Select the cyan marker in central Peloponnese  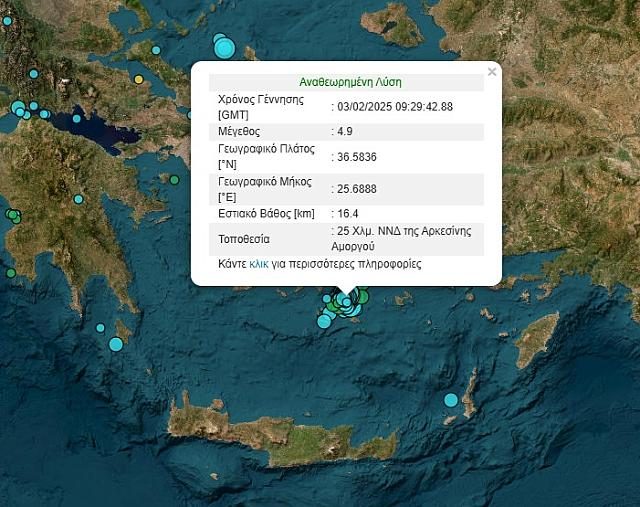coord(78,198)
